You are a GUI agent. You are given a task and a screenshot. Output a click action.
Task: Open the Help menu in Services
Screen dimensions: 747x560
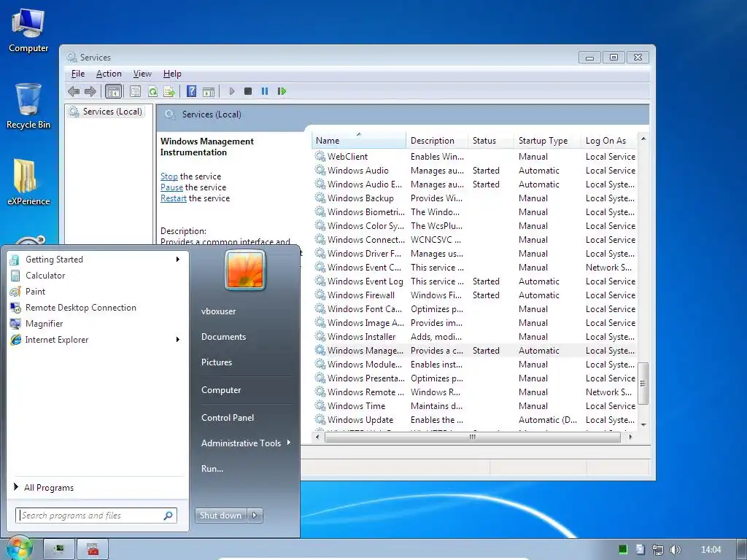point(172,74)
